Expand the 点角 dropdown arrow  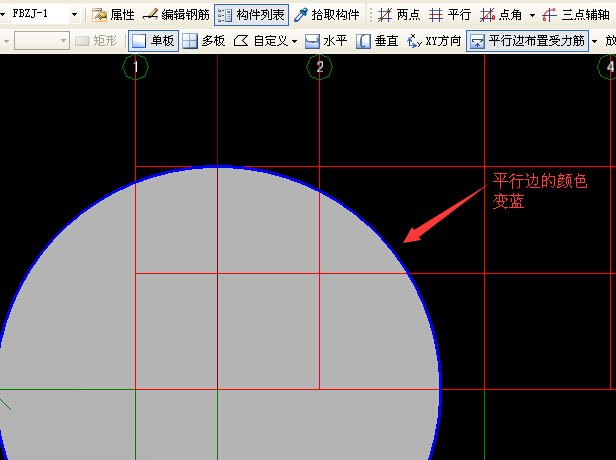tap(532, 16)
